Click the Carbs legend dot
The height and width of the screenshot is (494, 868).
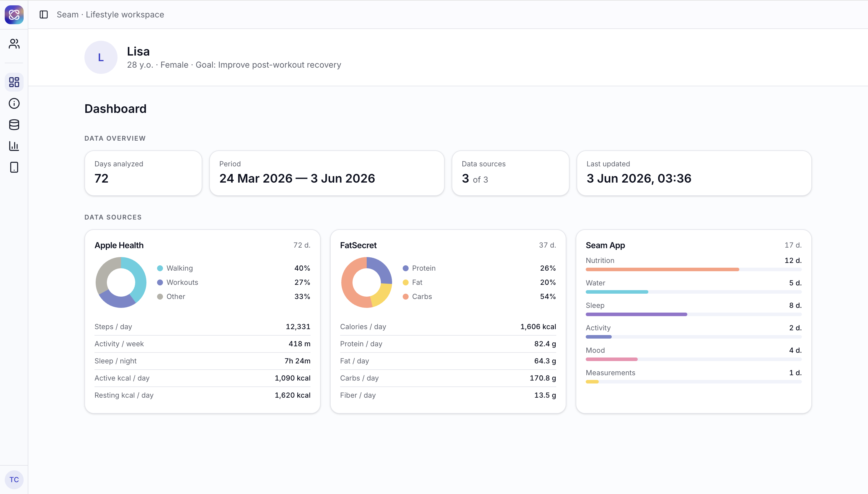tap(406, 297)
